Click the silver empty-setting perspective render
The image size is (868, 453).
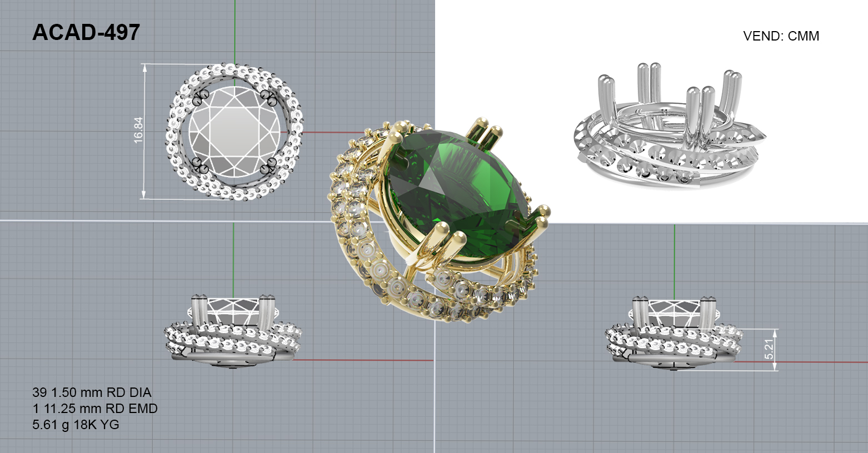(x=670, y=127)
